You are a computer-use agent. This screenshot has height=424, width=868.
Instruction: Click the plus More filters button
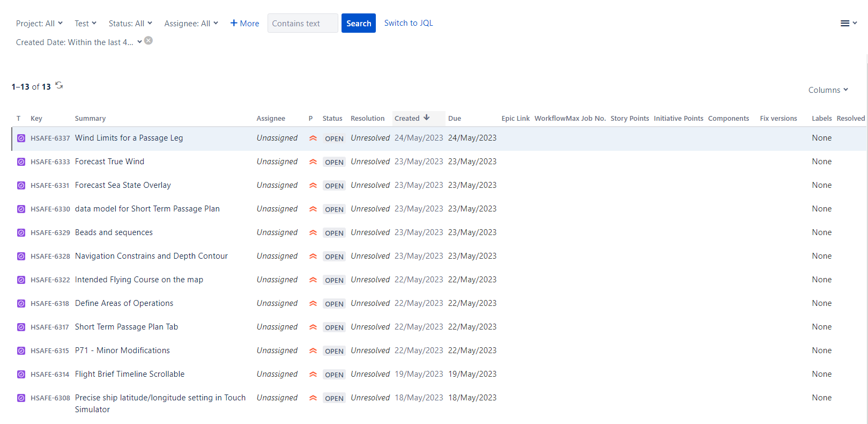click(x=244, y=23)
